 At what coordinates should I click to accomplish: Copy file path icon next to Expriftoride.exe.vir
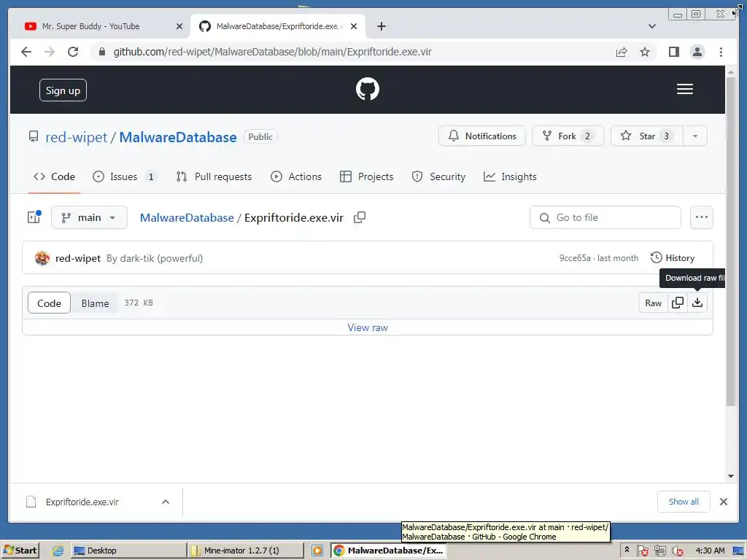coord(360,217)
